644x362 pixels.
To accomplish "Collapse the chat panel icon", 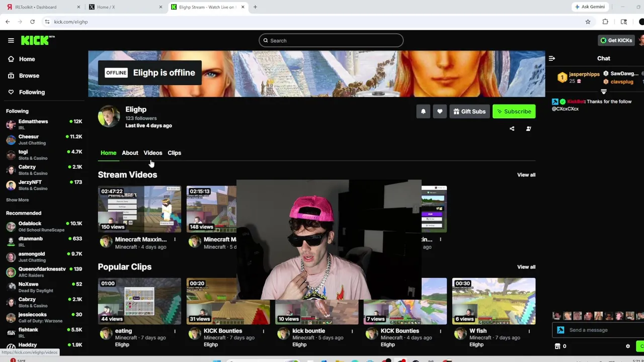I will click(552, 58).
